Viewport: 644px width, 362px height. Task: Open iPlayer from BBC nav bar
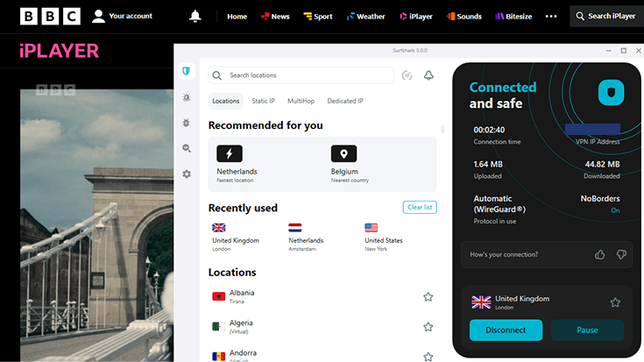coord(416,17)
